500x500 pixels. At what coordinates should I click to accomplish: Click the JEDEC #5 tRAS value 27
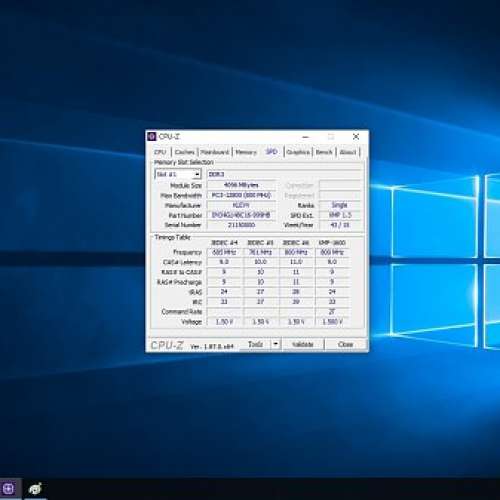point(260,292)
